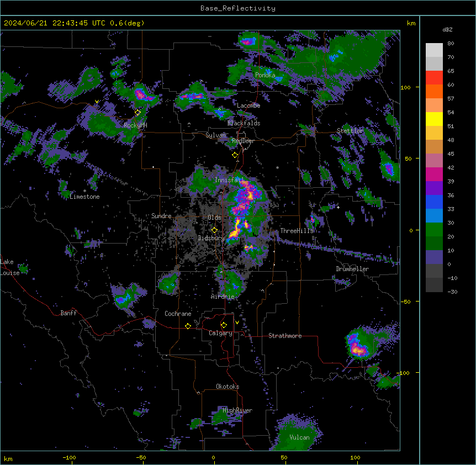This screenshot has height=465, width=476.
Task: Click the 33 value in dBZ legend
Action: [x=451, y=209]
